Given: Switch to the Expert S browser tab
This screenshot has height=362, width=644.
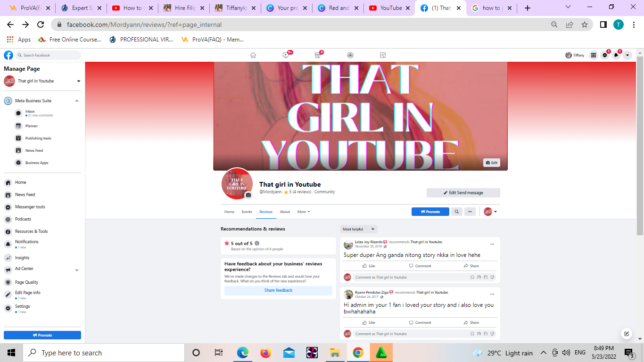Looking at the screenshot, I should point(81,8).
